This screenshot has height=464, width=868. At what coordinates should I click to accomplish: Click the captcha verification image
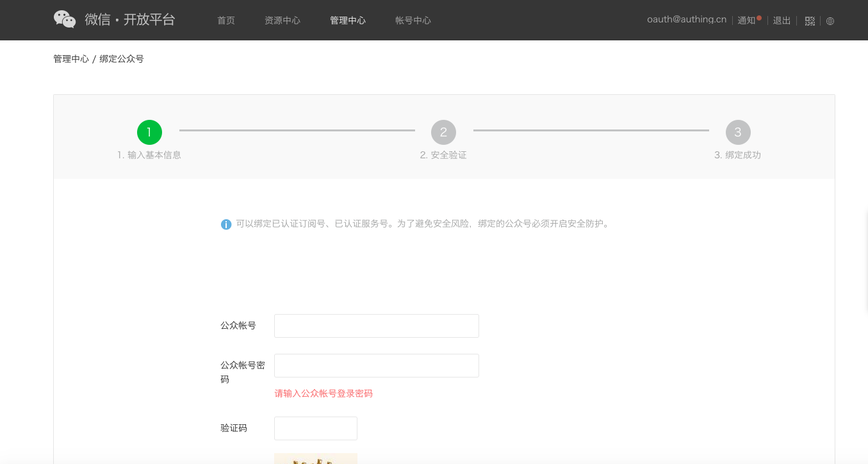point(316,458)
